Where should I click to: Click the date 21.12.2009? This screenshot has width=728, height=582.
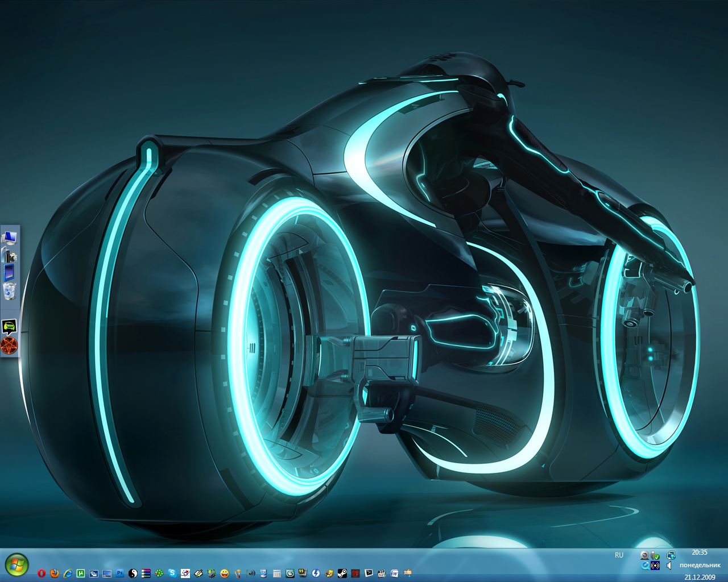(700, 577)
